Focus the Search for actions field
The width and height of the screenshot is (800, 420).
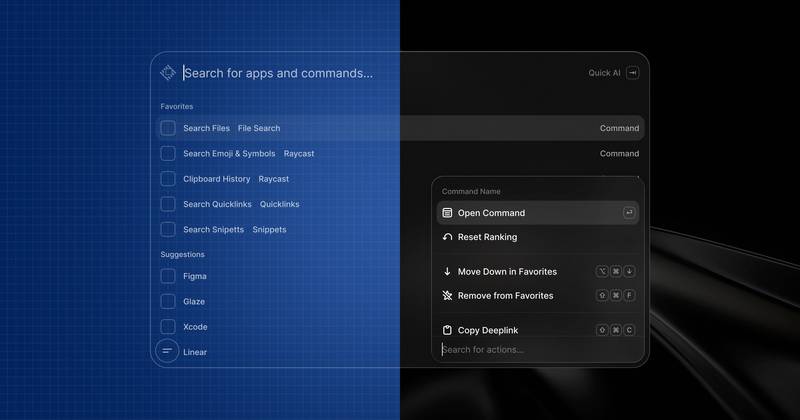coord(538,350)
